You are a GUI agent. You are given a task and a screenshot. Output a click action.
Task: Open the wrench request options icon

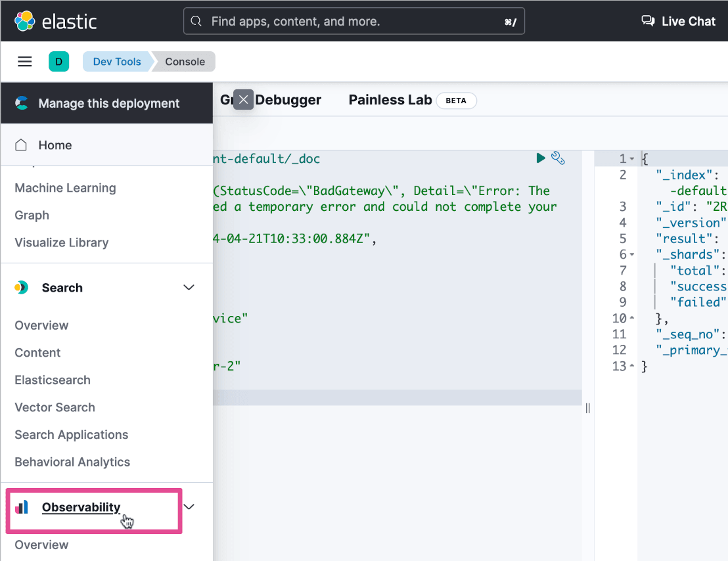tap(558, 158)
